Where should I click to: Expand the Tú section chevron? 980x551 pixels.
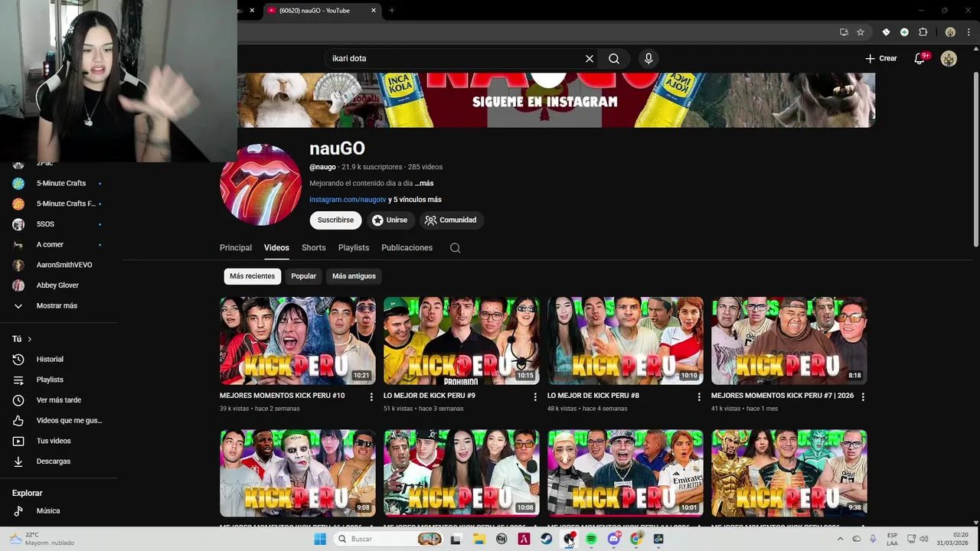[30, 339]
